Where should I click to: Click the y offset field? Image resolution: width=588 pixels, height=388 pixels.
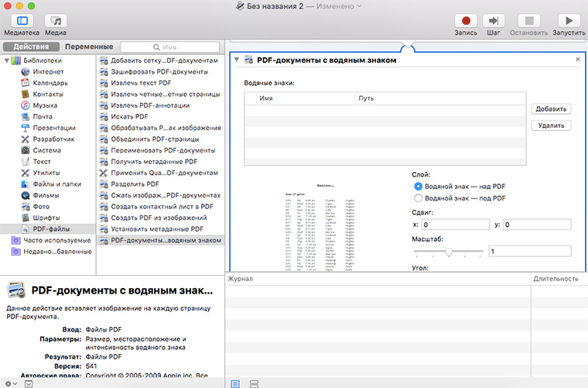coord(537,225)
